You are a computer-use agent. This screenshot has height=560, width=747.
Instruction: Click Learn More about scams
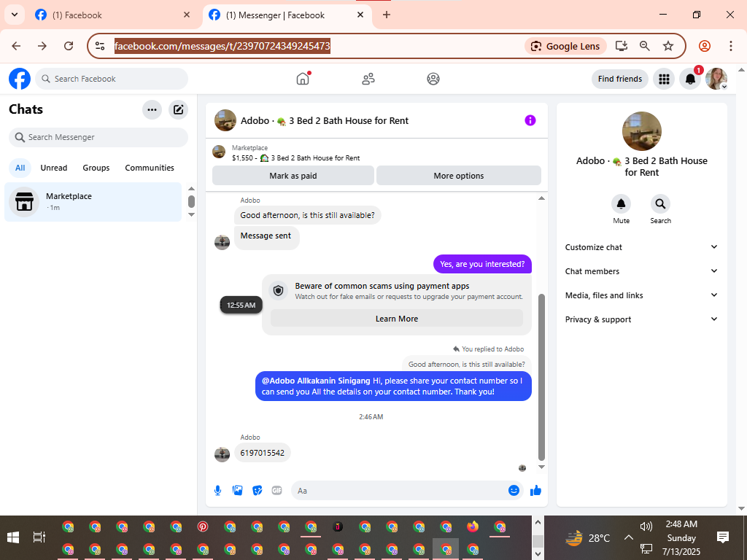(397, 319)
